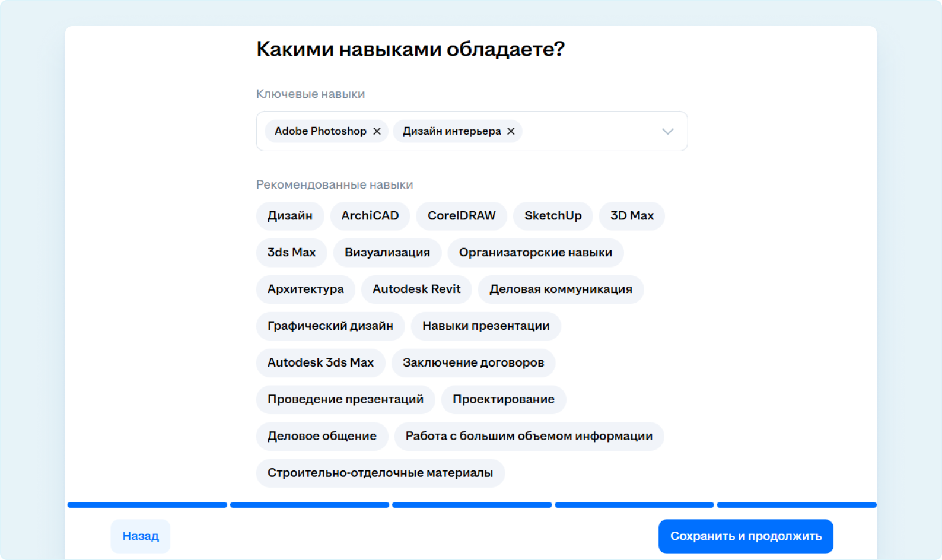Click Сохранить и продолжить button
942x560 pixels.
click(x=746, y=536)
